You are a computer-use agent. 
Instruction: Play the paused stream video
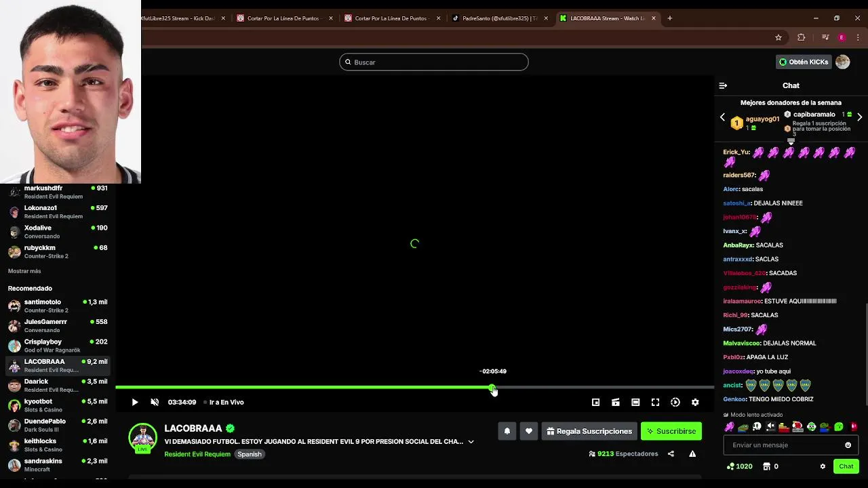coord(135,402)
